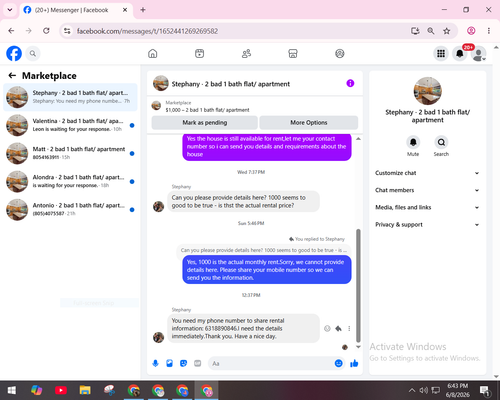Choose a sticker with the sticker icon

183,363
